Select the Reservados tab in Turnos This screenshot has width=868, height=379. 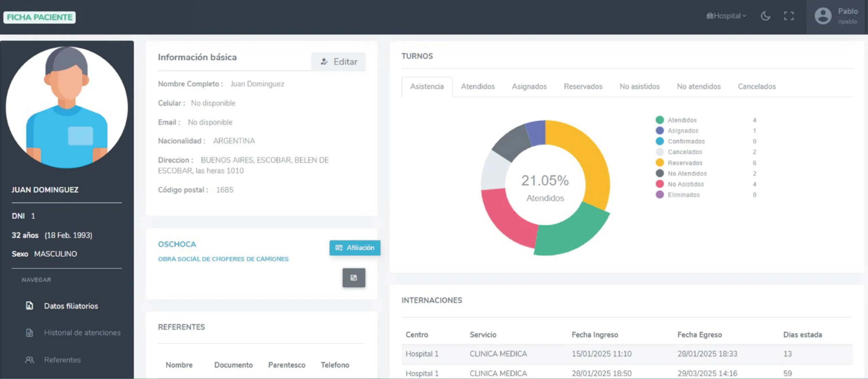point(583,87)
